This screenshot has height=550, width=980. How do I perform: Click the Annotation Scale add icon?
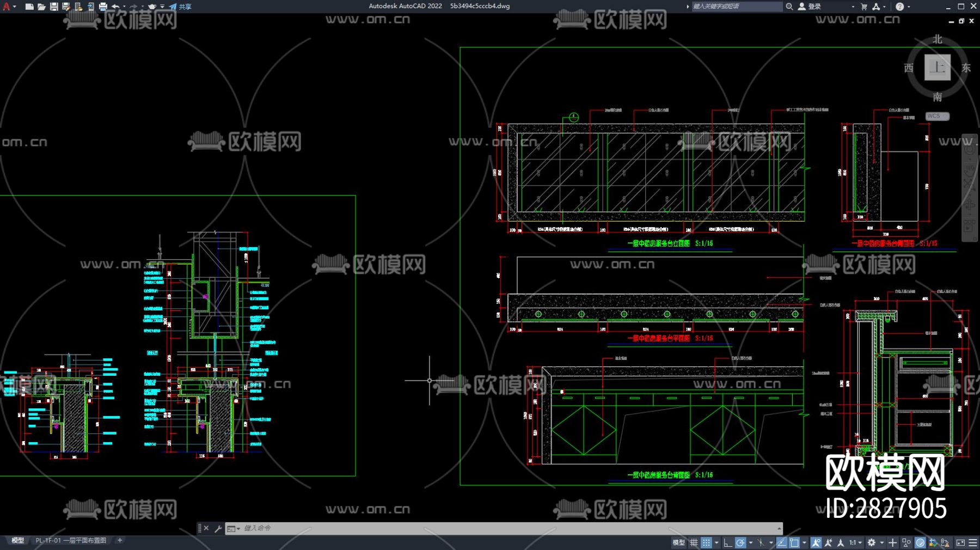[828, 542]
